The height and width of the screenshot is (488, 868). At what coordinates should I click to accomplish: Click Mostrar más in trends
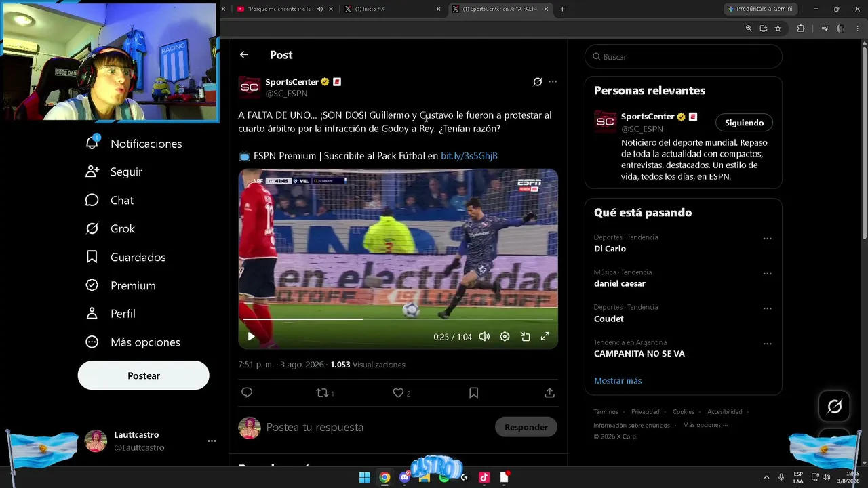pos(618,381)
